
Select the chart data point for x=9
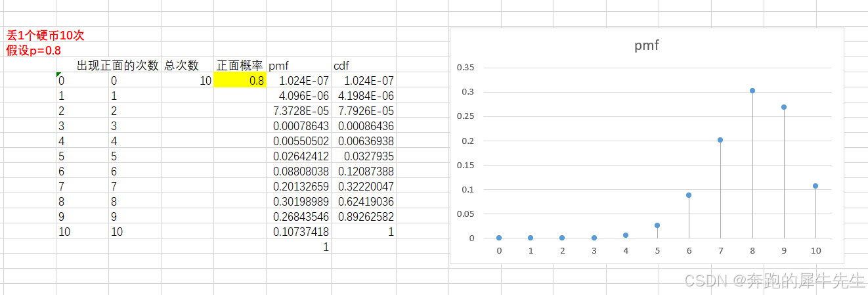coord(784,107)
